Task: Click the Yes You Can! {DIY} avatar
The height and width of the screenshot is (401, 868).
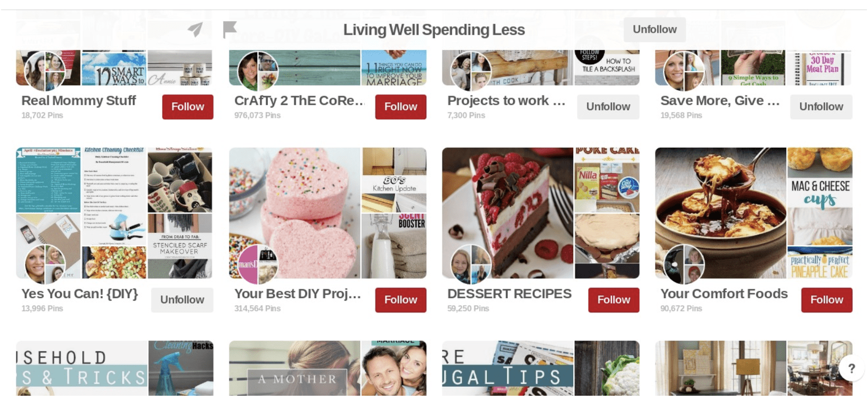Action: 45,264
